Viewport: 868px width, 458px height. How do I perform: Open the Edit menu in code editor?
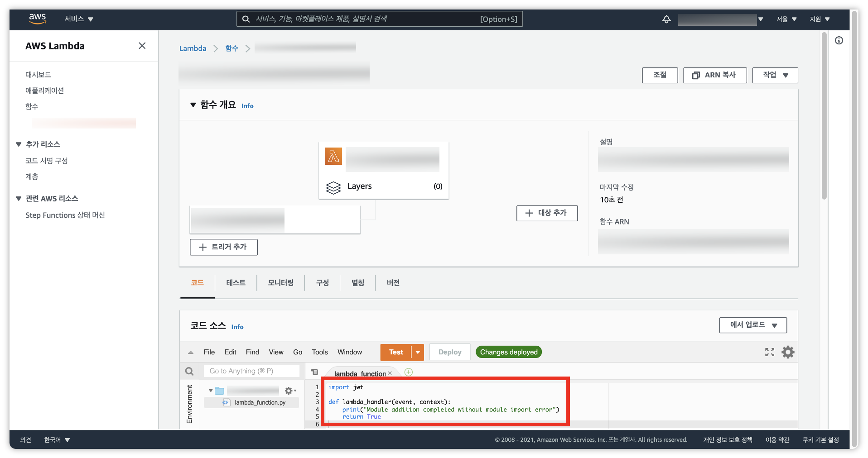(x=230, y=352)
